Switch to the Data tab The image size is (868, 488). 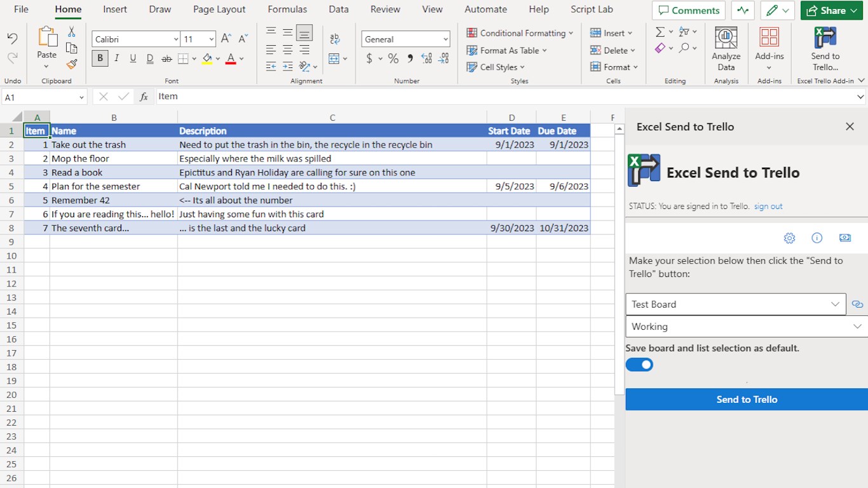click(x=339, y=10)
